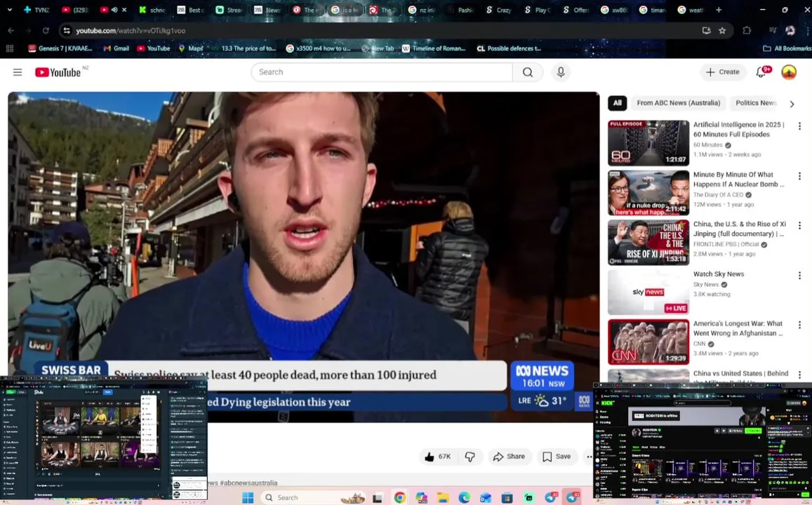View site information icon in address bar
This screenshot has width=812, height=505.
point(67,31)
